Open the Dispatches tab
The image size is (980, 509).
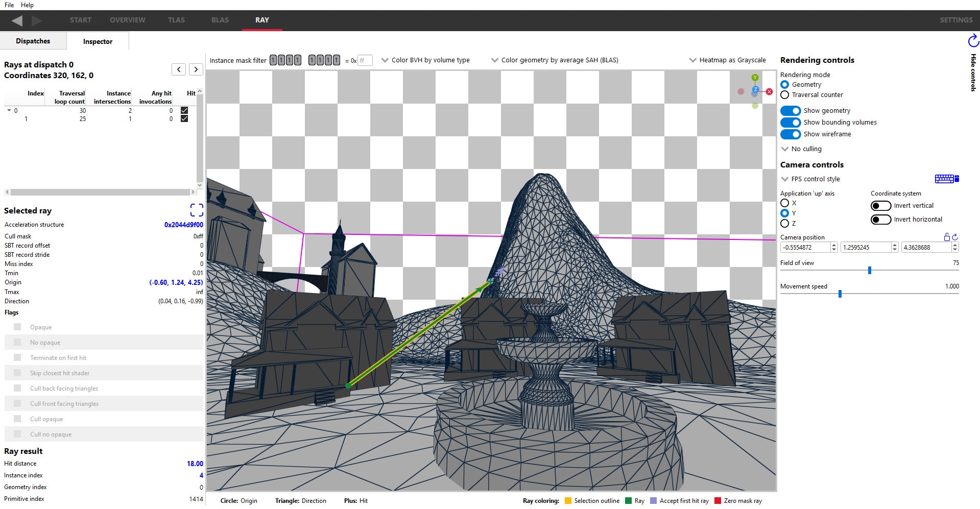click(33, 41)
